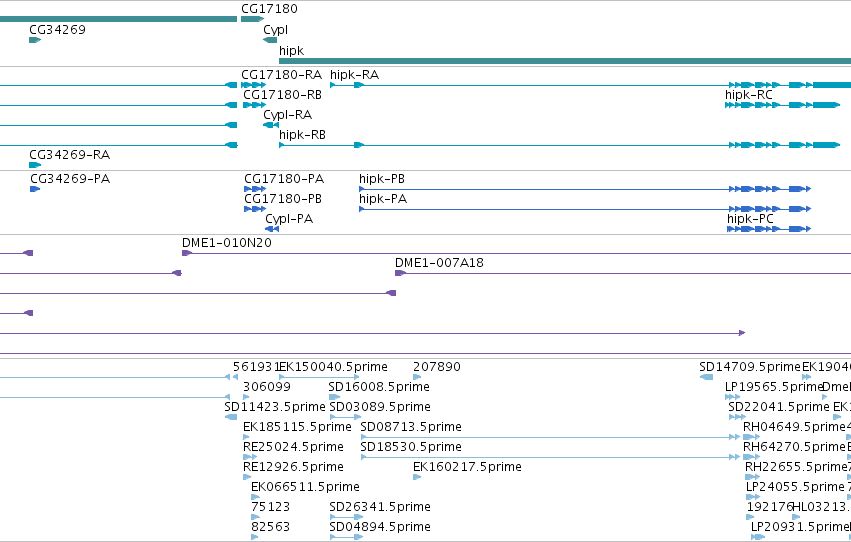Viewport: 851px width, 542px height.
Task: Select the long teal hipk gene bar
Action: point(565,61)
